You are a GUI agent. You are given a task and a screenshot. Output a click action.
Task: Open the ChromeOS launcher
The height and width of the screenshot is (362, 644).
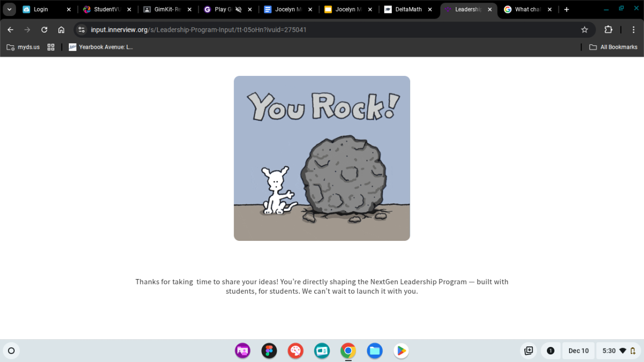click(12, 351)
